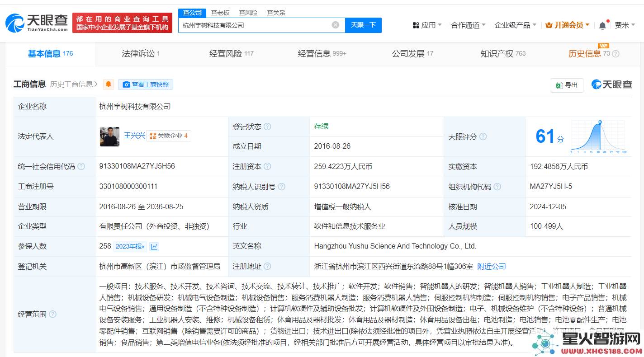
Task: Select company name 杭州宇树科技有限公司 cell
Action: [135, 107]
